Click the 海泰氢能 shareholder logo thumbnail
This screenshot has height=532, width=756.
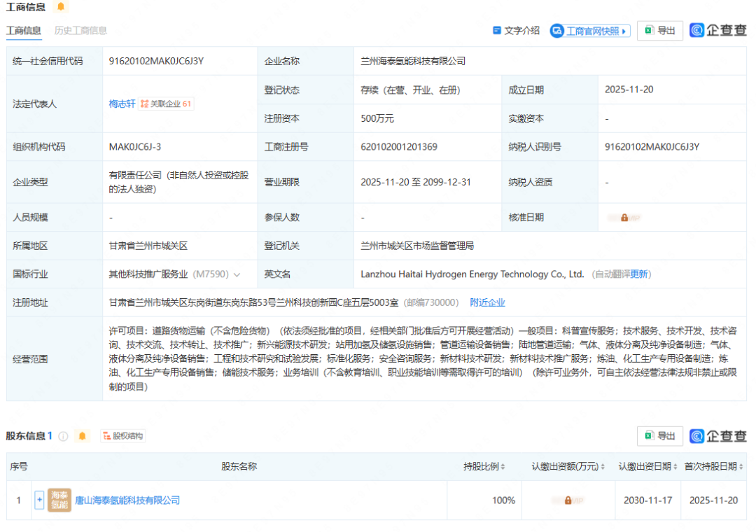pyautogui.click(x=59, y=500)
